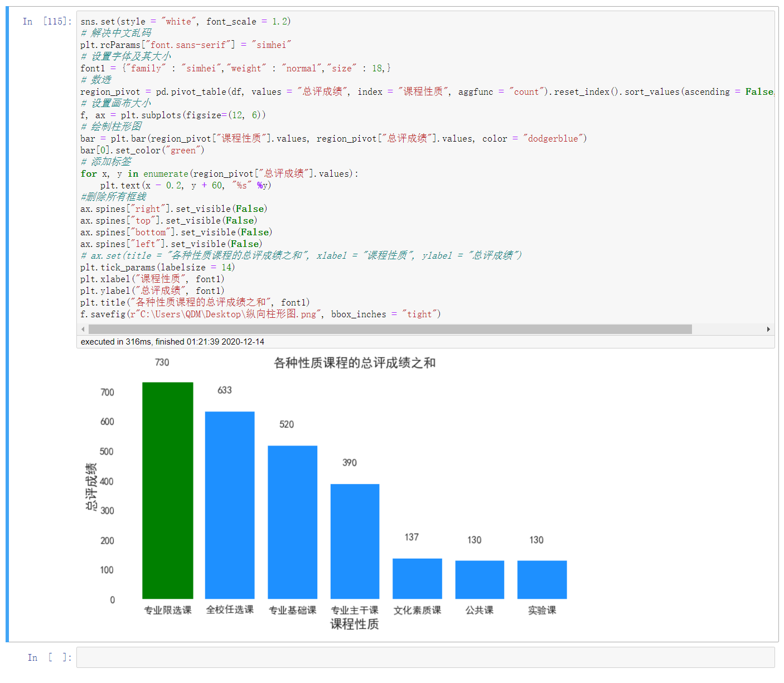Screen dimensions: 784x683
Task: Click the 390 value label
Action: 349,463
